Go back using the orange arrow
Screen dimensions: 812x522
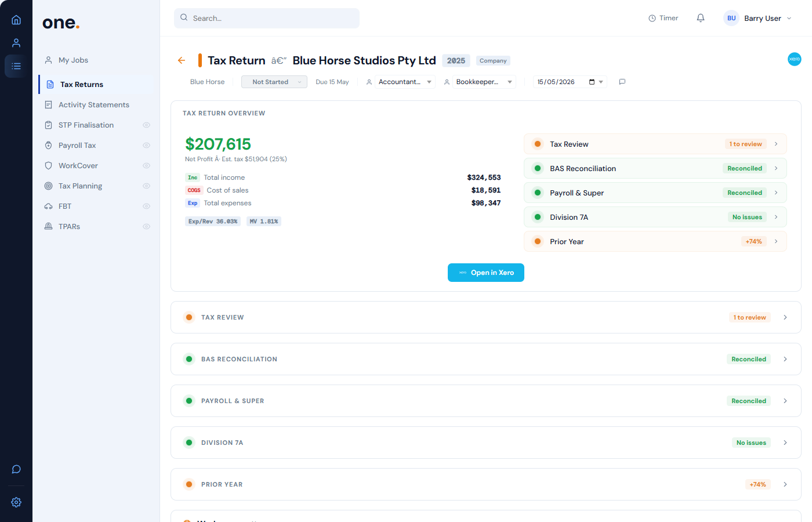point(182,60)
